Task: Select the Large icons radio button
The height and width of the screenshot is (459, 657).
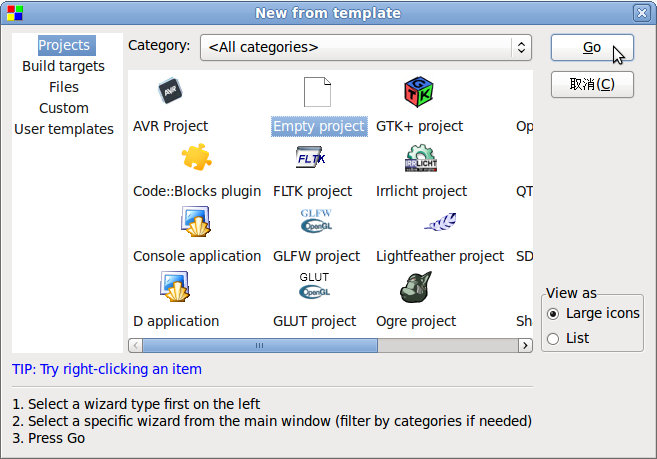Action: [553, 314]
